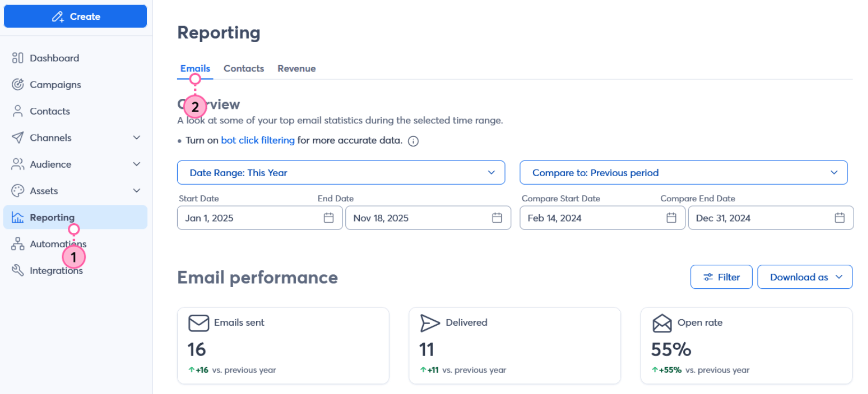The width and height of the screenshot is (868, 394).
Task: Click the Reporting page title
Action: 219,33
